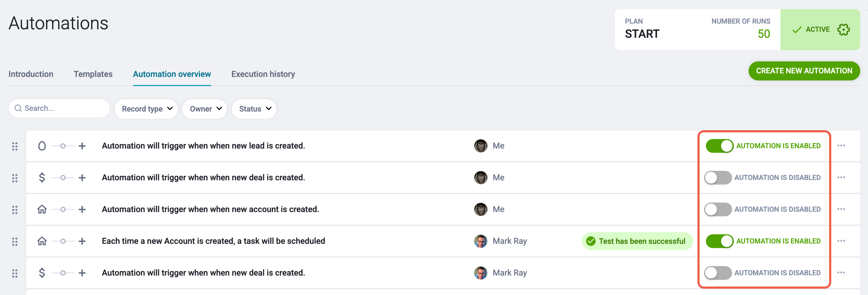Open the Status filter dropdown
Image resolution: width=868 pixels, height=295 pixels.
tap(254, 109)
